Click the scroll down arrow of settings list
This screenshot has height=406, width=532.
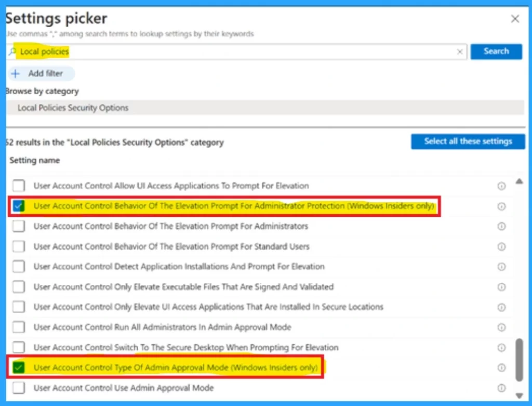tap(519, 396)
